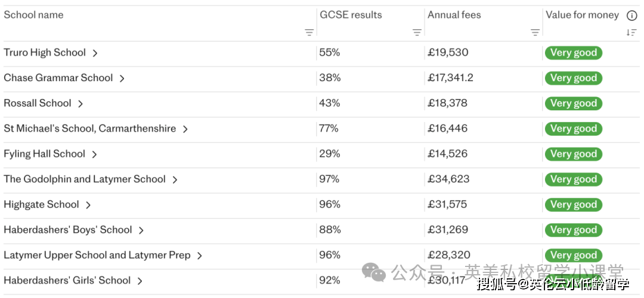Open Latymer Upper School and Latymer Prep
Screen dimensions: 644x298
(97, 255)
